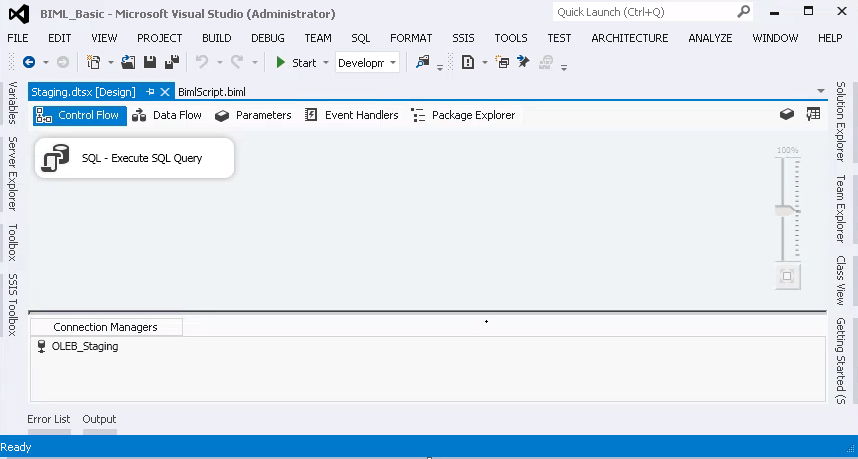Click the Redo arrow icon
Viewport: 858px width, 459px height.
tap(236, 62)
